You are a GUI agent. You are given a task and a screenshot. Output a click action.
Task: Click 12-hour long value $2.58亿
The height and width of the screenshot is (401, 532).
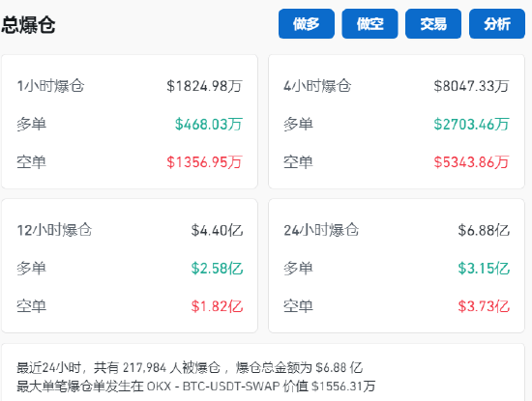217,268
